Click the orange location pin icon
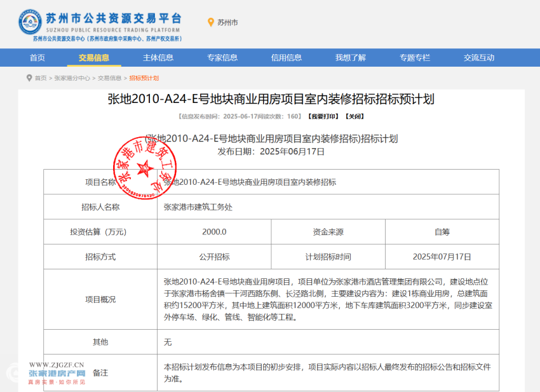Image resolution: width=540 pixels, height=392 pixels. (x=211, y=22)
